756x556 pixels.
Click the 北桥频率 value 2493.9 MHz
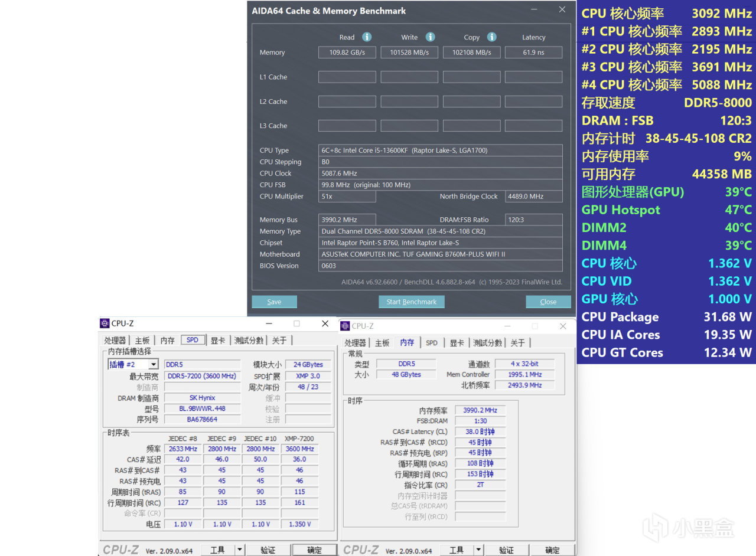[x=524, y=385]
